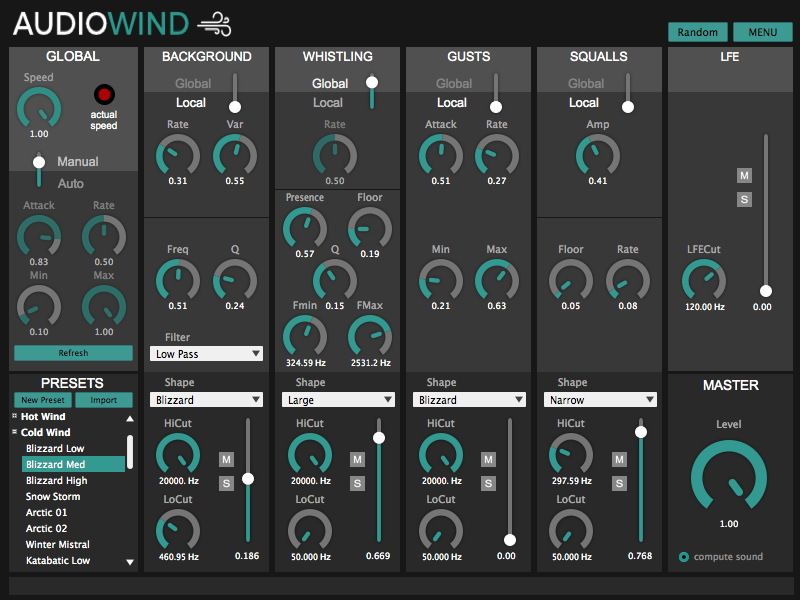Click the Whistling Floor knob

(x=369, y=229)
